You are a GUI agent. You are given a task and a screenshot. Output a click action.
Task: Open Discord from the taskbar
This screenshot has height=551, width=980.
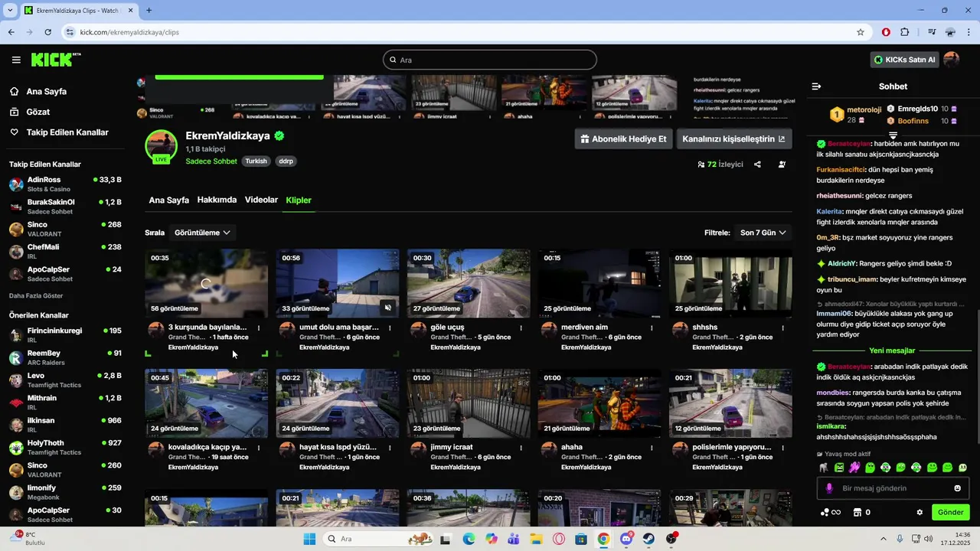pyautogui.click(x=626, y=539)
